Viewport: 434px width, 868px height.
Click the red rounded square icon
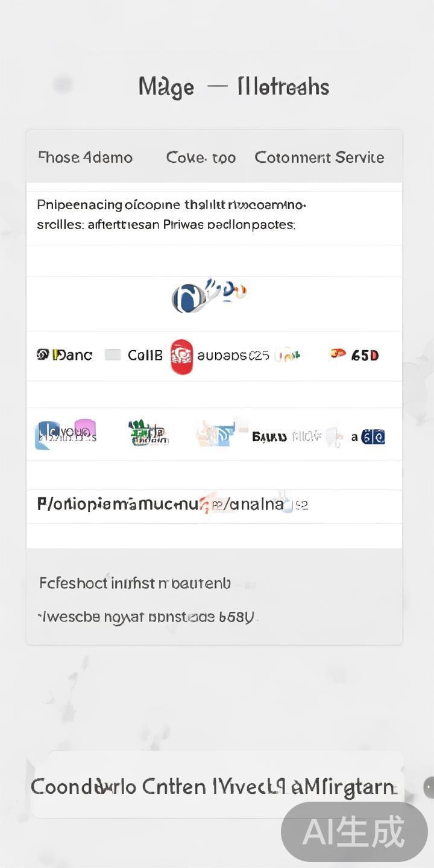(x=181, y=356)
